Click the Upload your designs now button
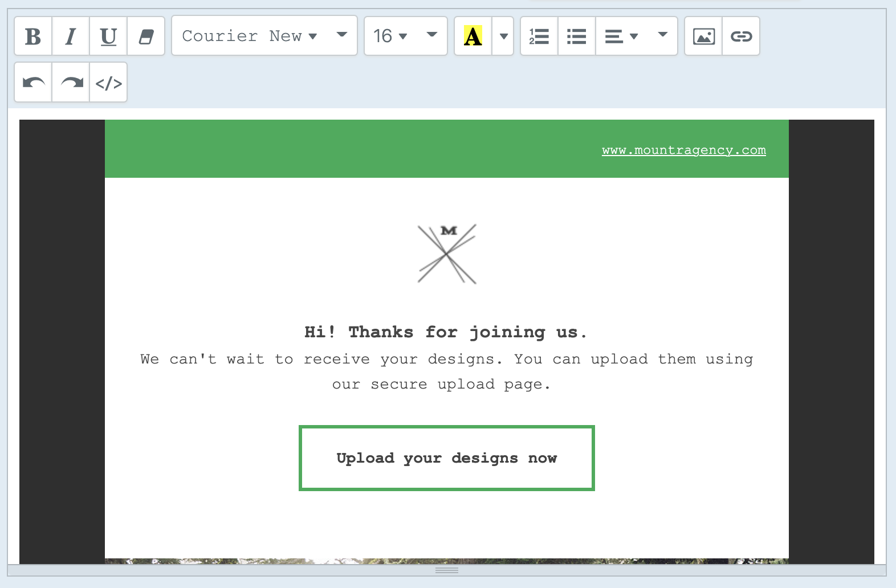896x588 pixels. (x=447, y=458)
